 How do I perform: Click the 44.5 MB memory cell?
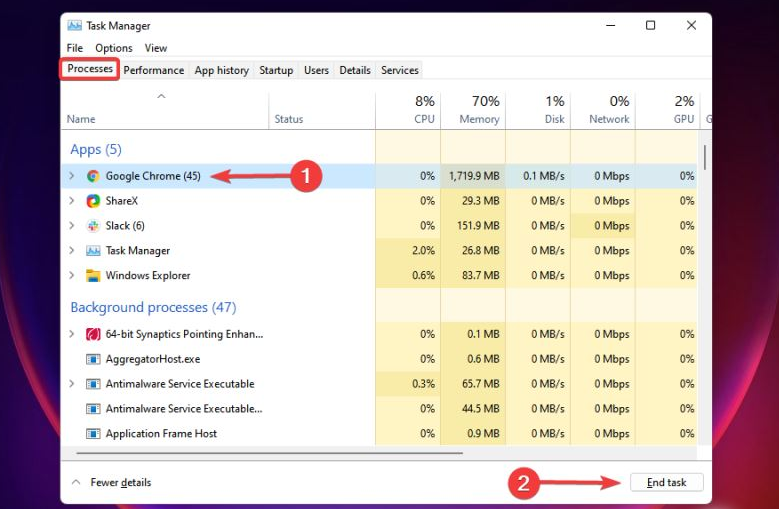pos(473,409)
